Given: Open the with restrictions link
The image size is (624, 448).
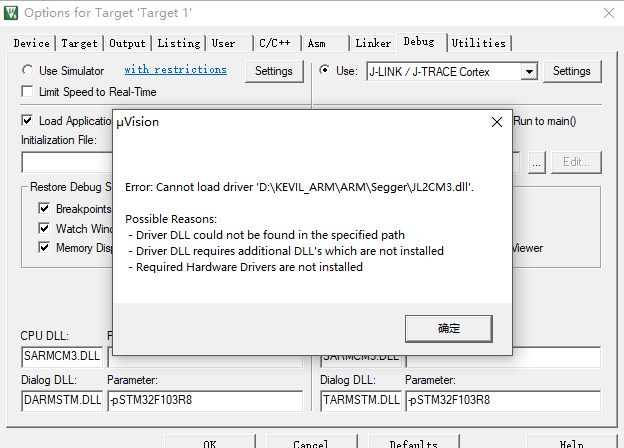Looking at the screenshot, I should click(x=175, y=70).
